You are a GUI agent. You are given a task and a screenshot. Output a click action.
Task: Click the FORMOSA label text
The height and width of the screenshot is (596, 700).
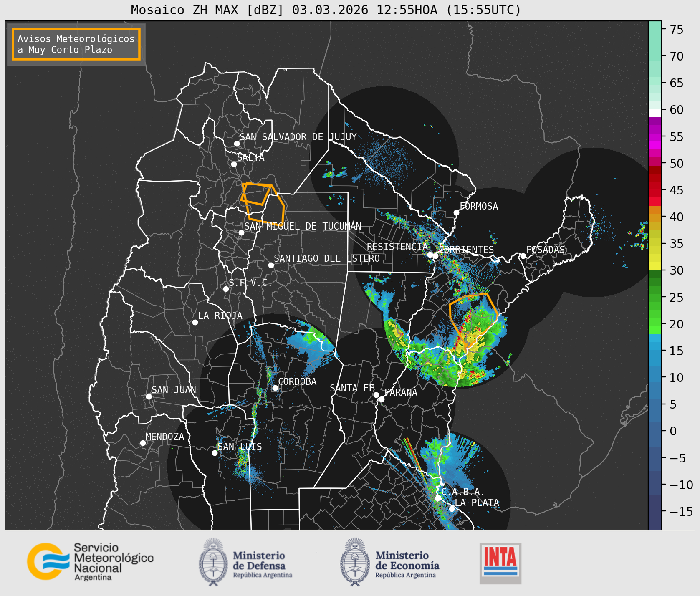click(479, 206)
